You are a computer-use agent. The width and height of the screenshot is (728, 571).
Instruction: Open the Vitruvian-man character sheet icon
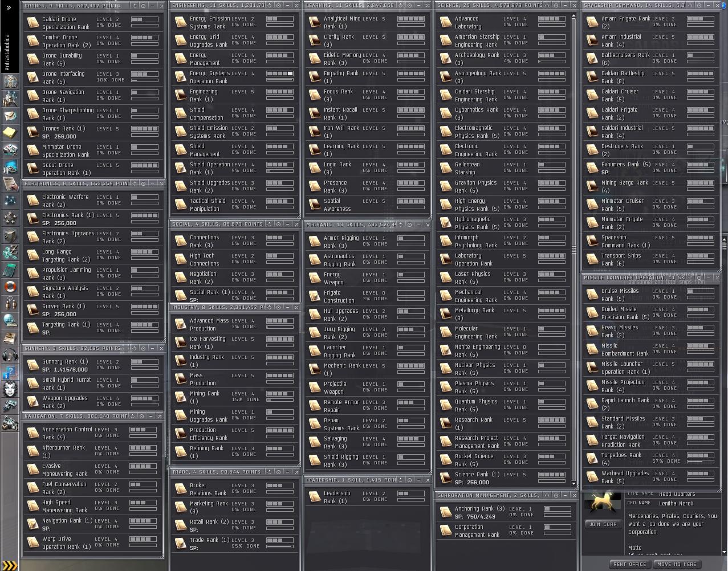point(10,81)
